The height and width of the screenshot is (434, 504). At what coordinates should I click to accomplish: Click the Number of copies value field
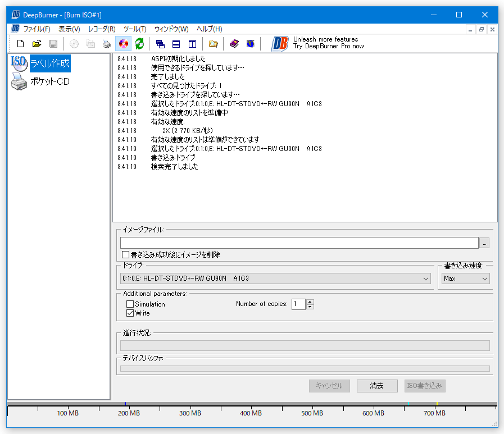pyautogui.click(x=298, y=304)
